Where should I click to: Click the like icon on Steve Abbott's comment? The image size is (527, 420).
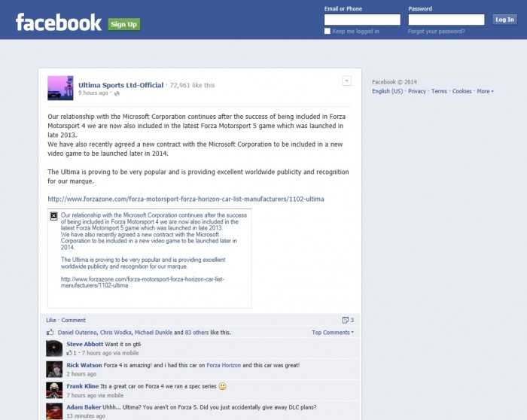[69, 353]
